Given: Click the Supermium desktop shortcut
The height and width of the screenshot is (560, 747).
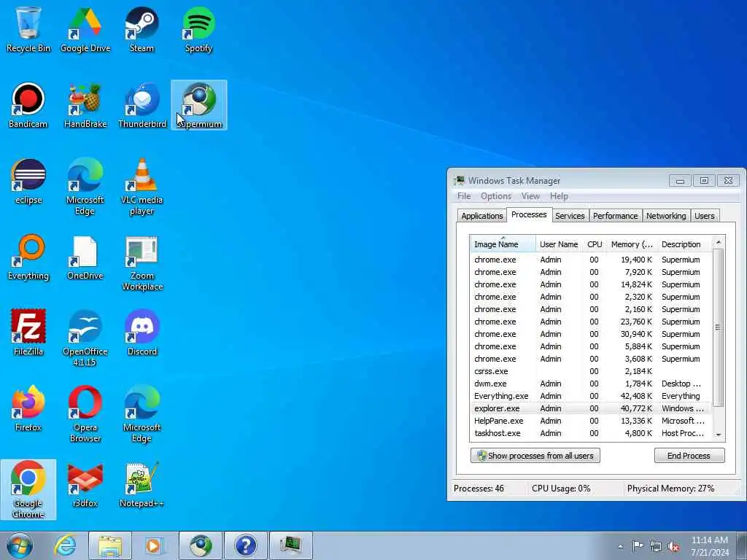Looking at the screenshot, I should (199, 105).
